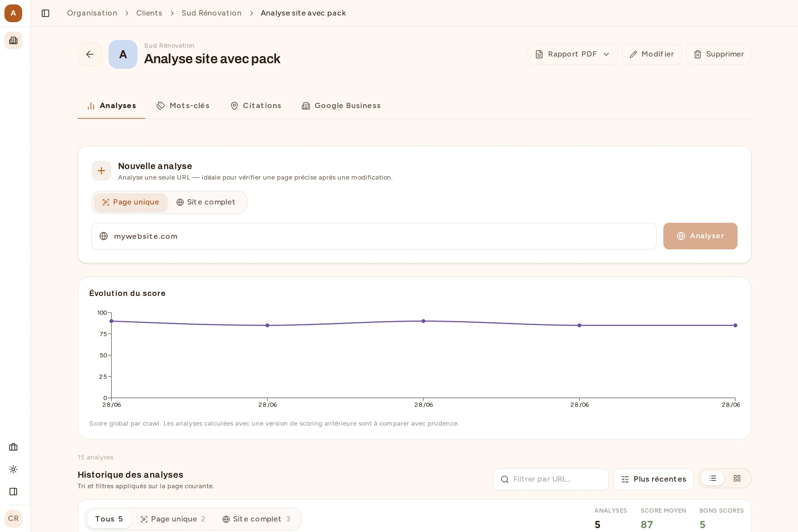The height and width of the screenshot is (532, 798).
Task: Open the Plus récentes sort dropdown
Action: pyautogui.click(x=653, y=479)
